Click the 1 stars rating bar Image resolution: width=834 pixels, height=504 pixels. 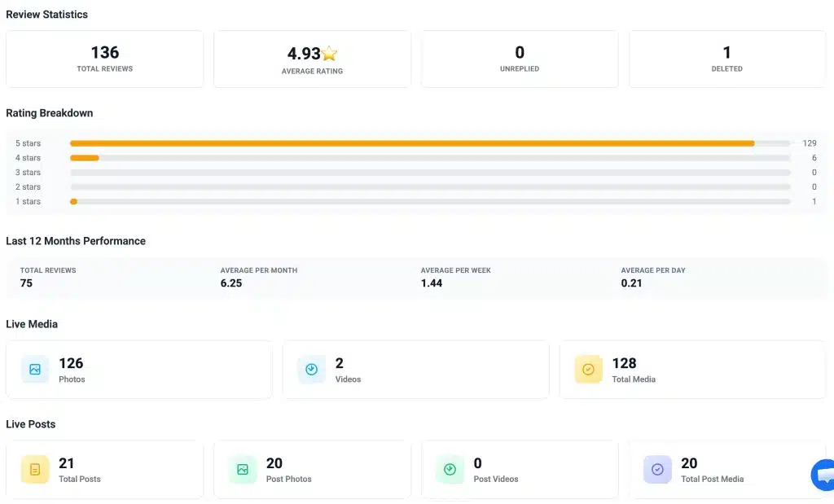pos(430,201)
